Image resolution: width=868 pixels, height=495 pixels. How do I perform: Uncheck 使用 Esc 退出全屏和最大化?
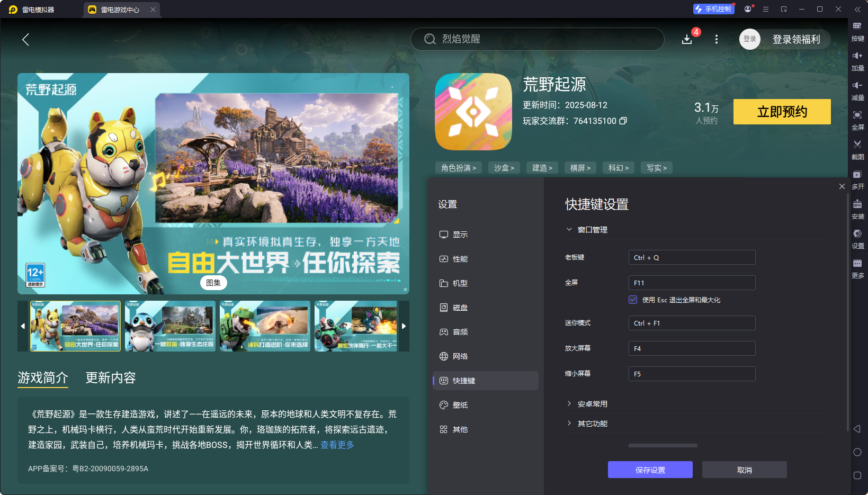pos(633,300)
